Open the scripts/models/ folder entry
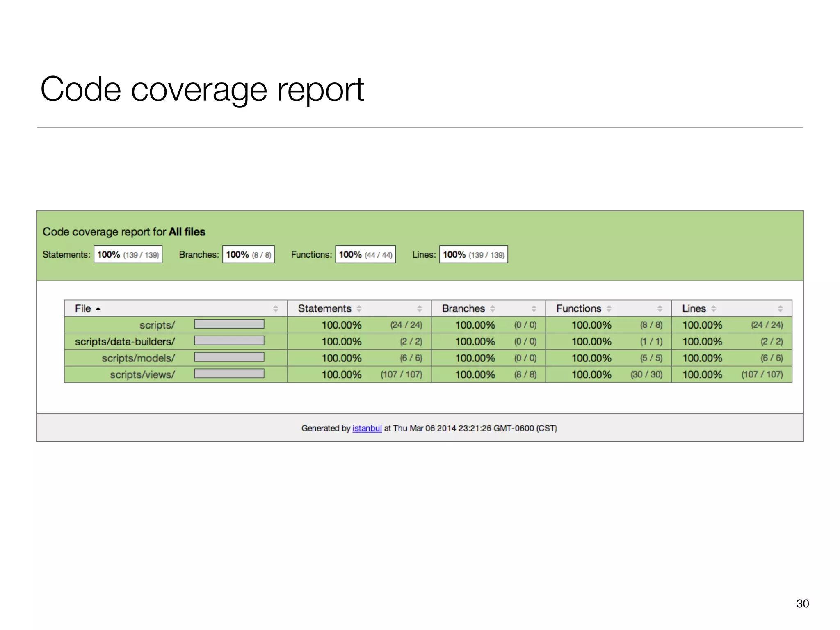 (138, 358)
